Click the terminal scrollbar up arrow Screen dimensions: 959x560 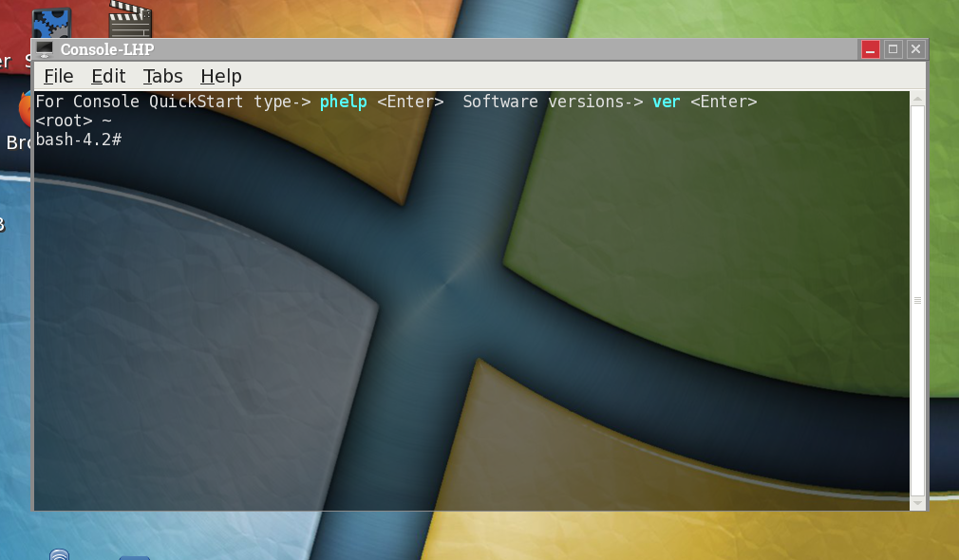[917, 99]
